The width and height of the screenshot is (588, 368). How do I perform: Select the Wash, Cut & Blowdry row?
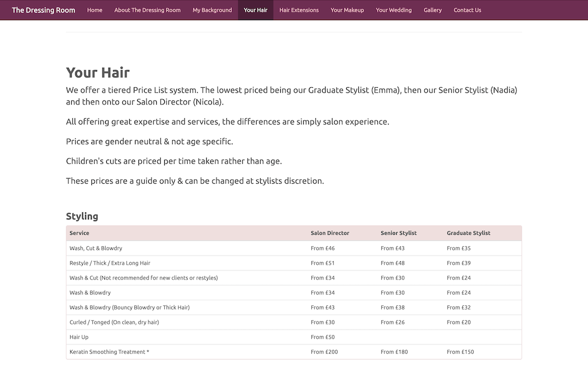96,249
